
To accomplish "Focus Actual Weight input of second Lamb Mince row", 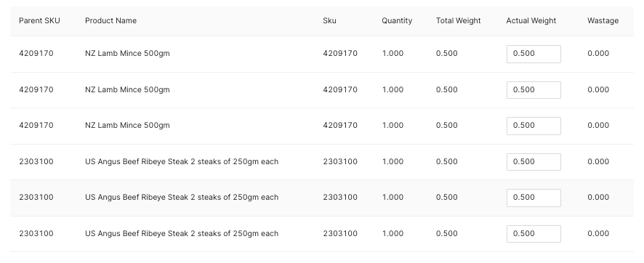I will coord(534,90).
